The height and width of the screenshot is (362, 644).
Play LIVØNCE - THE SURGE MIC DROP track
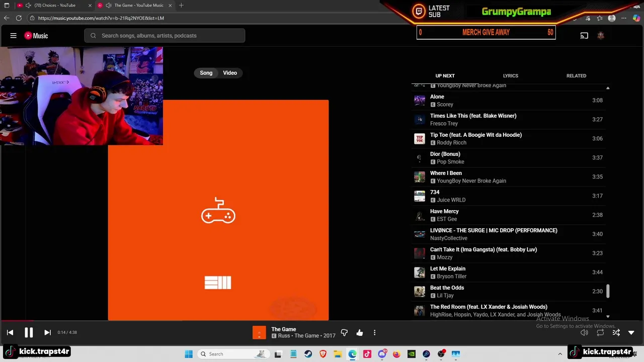pos(508,234)
